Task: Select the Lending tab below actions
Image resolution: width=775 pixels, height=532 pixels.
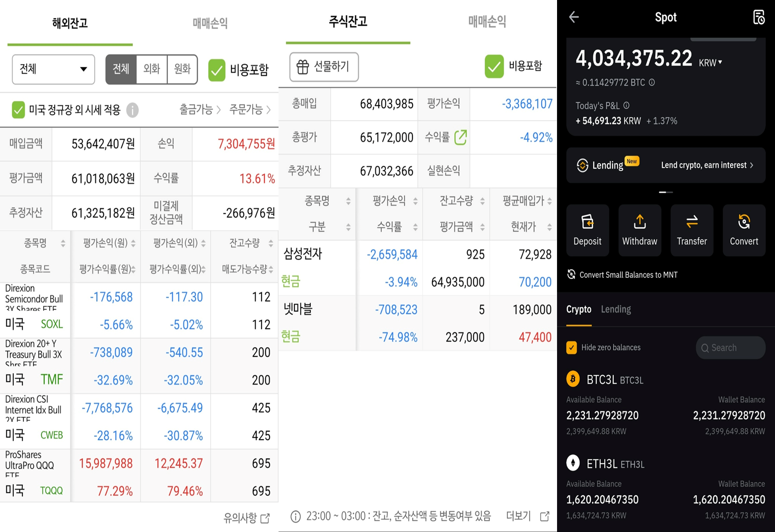Action: tap(616, 310)
